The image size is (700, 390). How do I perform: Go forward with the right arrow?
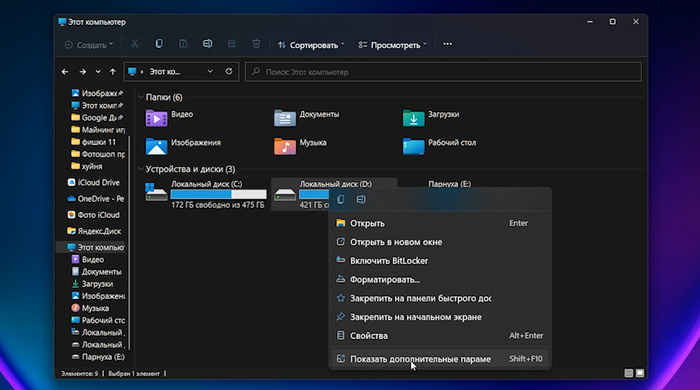coord(83,71)
